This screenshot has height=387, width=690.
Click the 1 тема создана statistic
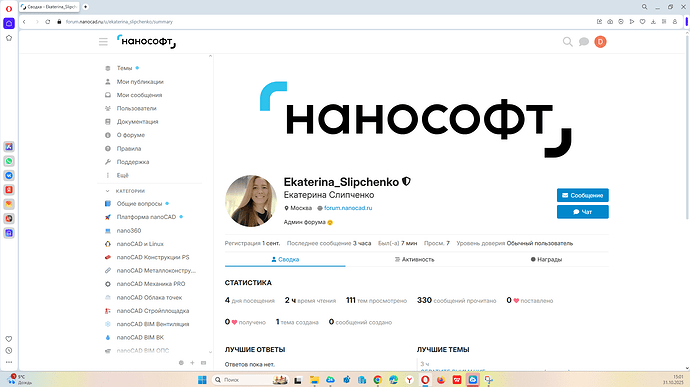coord(297,322)
